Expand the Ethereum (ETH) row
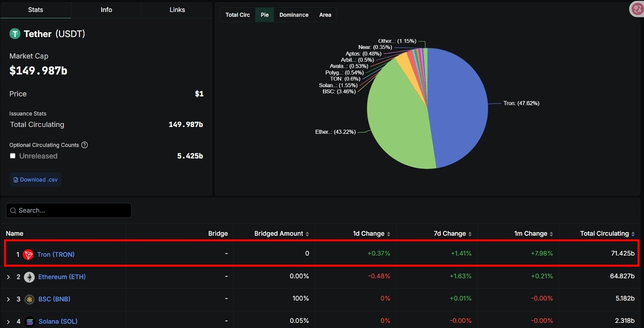Screen dimensions: 644x328 pyautogui.click(x=8, y=277)
